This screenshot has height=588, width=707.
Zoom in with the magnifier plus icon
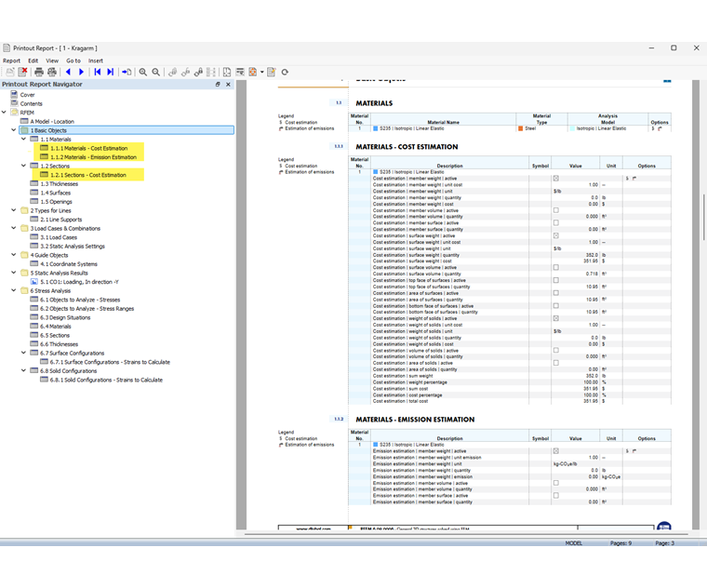143,73
